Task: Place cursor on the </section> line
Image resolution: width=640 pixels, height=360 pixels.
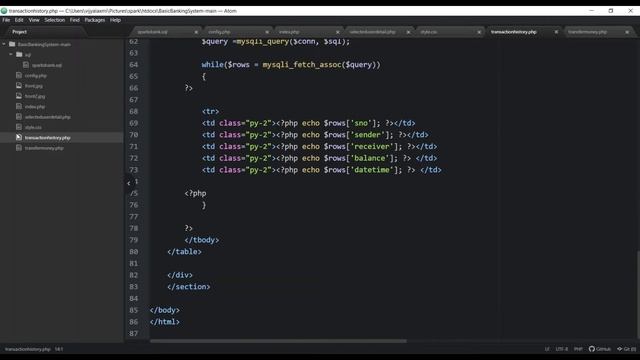Action: click(x=189, y=287)
